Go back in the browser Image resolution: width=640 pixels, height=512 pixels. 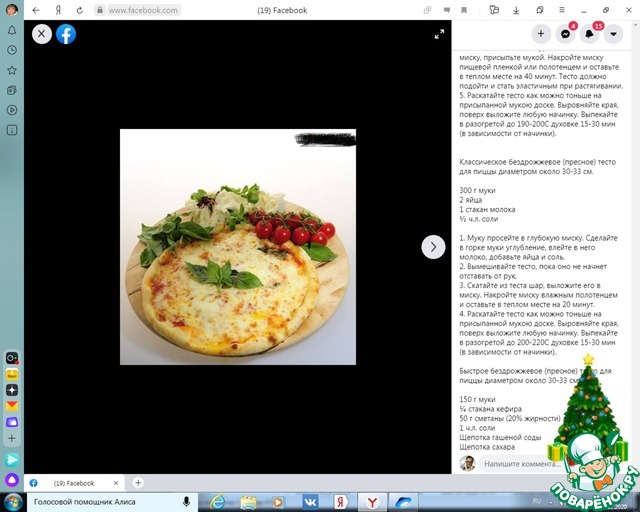tap(37, 10)
